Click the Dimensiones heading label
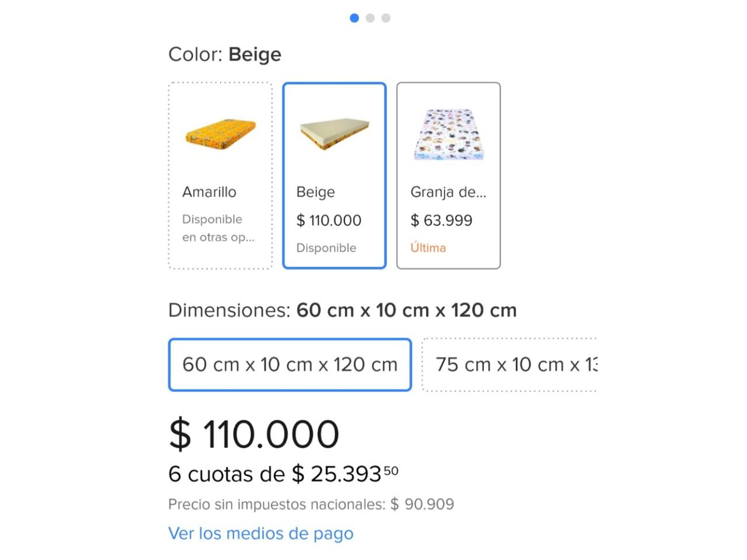 [x=229, y=310]
